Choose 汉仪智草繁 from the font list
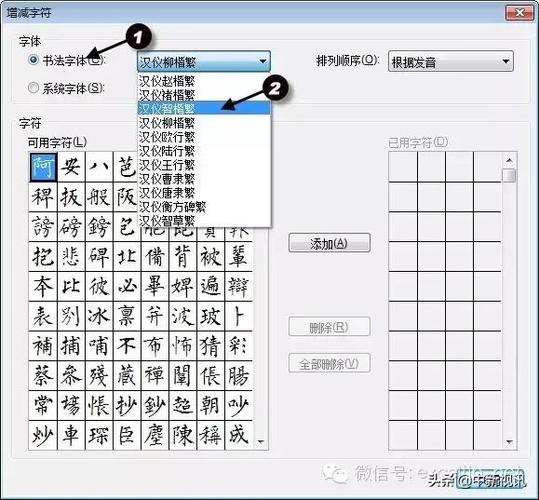Screen dimensions: 539x500 click(204, 220)
